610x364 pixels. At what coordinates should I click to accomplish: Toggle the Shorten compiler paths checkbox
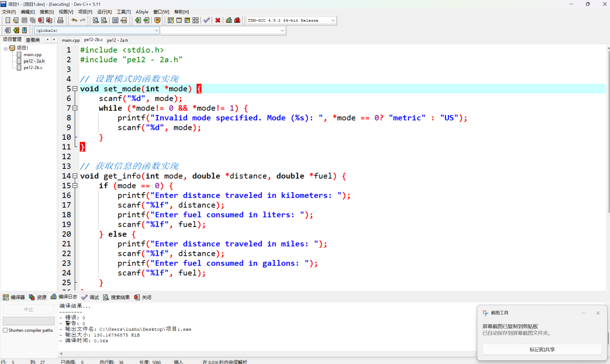tap(5, 330)
